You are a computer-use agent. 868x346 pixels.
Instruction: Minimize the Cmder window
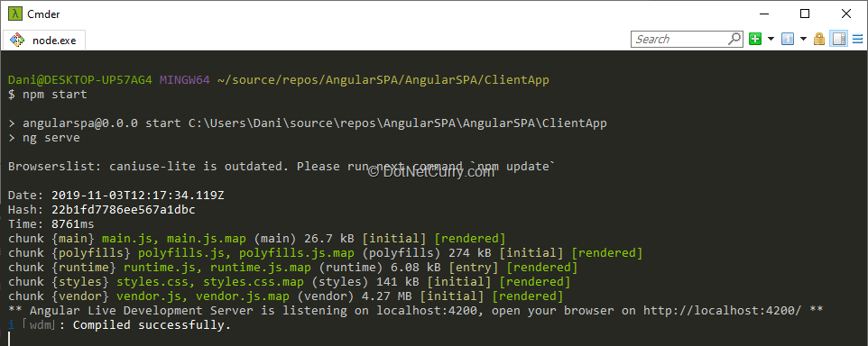pos(764,14)
